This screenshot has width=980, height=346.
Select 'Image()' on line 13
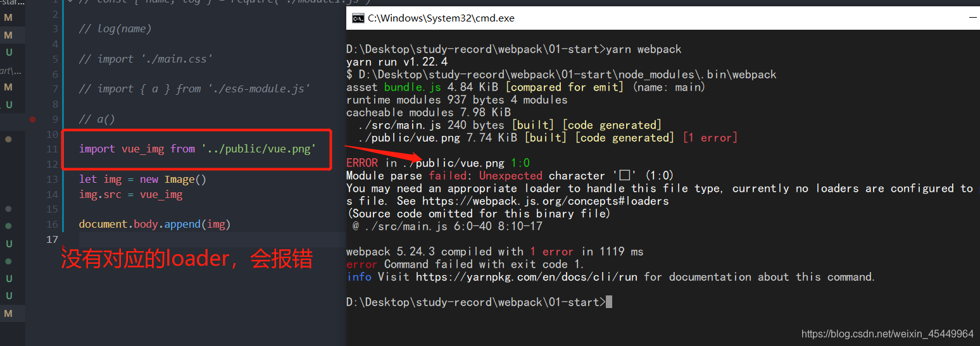click(185, 179)
